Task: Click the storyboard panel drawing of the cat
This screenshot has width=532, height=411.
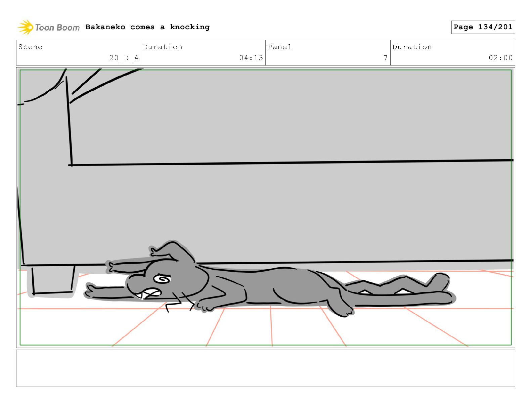Action: (265, 208)
